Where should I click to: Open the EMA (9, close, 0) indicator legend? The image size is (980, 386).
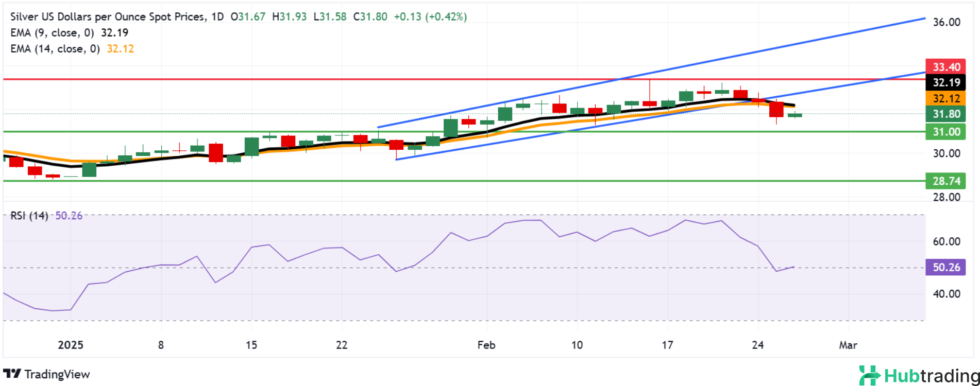(52, 33)
